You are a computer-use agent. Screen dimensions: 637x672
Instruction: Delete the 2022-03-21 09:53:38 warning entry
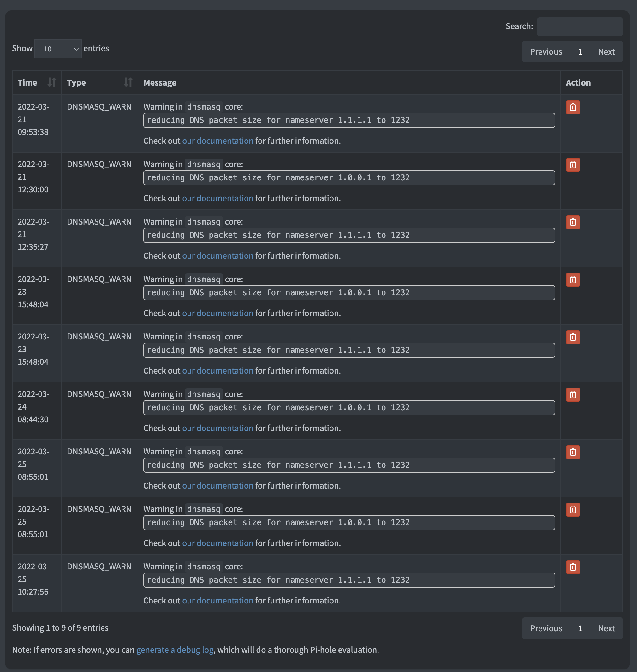(573, 107)
